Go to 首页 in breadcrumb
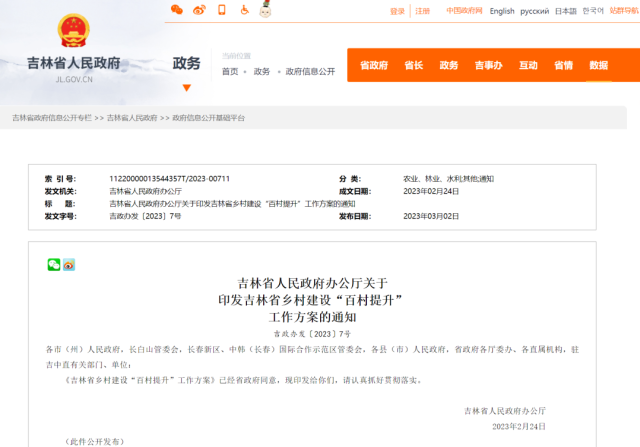This screenshot has height=447, width=640. pos(230,72)
